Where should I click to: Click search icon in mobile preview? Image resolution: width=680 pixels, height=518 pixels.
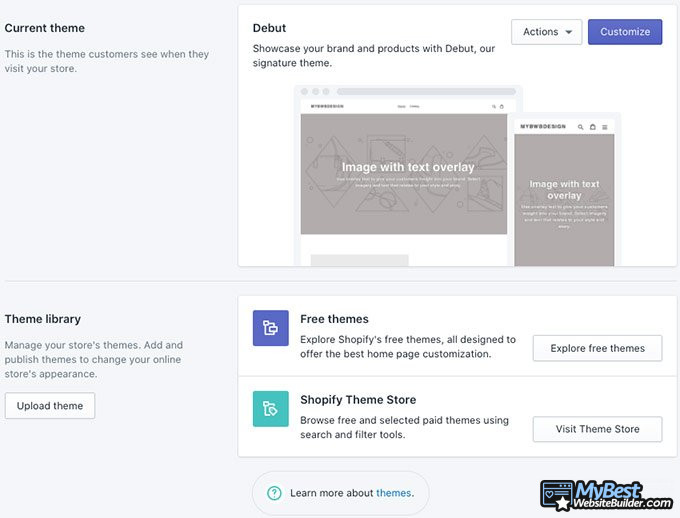[x=581, y=127]
